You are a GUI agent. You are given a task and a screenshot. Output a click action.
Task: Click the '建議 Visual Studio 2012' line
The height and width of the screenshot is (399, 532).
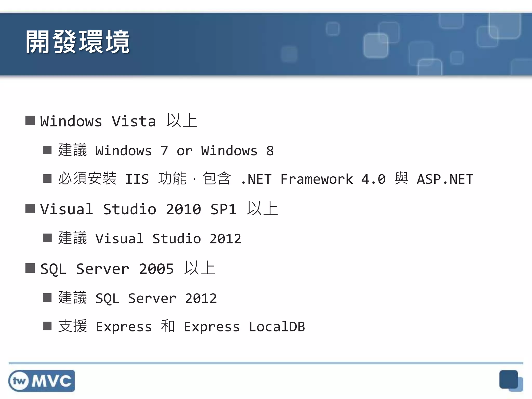pyautogui.click(x=150, y=238)
